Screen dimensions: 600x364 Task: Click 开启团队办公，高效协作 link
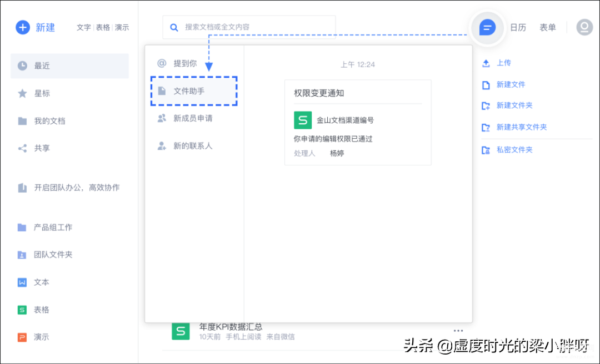pos(77,188)
